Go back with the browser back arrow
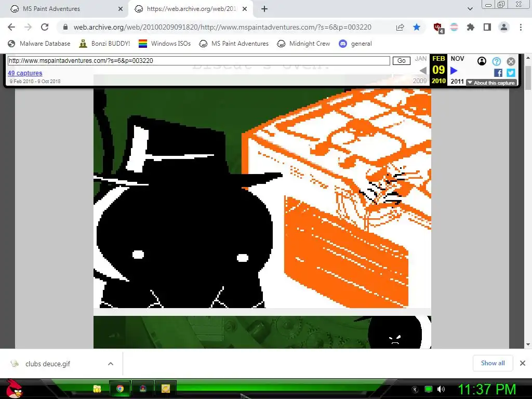532x399 pixels. pyautogui.click(x=11, y=27)
